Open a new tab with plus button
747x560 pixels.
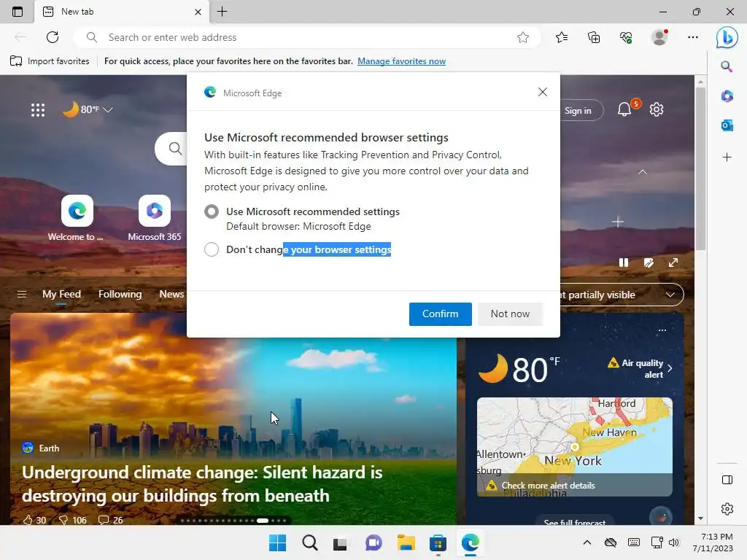click(222, 12)
